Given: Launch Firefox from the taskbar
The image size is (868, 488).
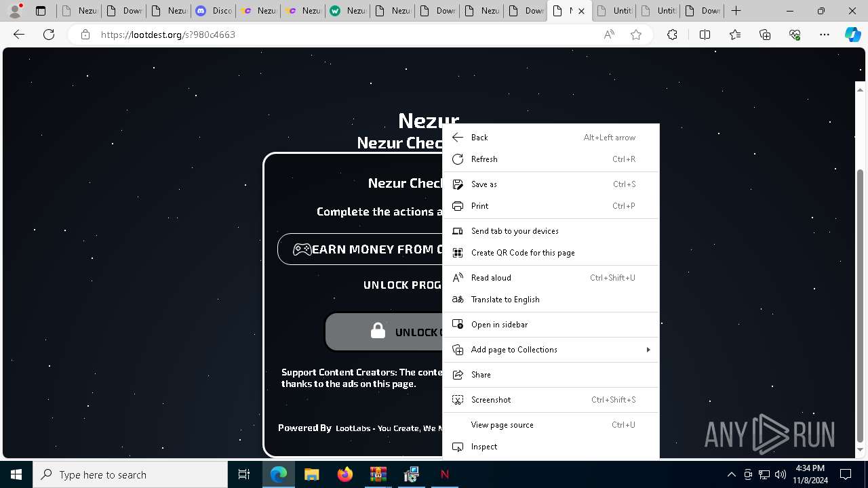Looking at the screenshot, I should (345, 474).
